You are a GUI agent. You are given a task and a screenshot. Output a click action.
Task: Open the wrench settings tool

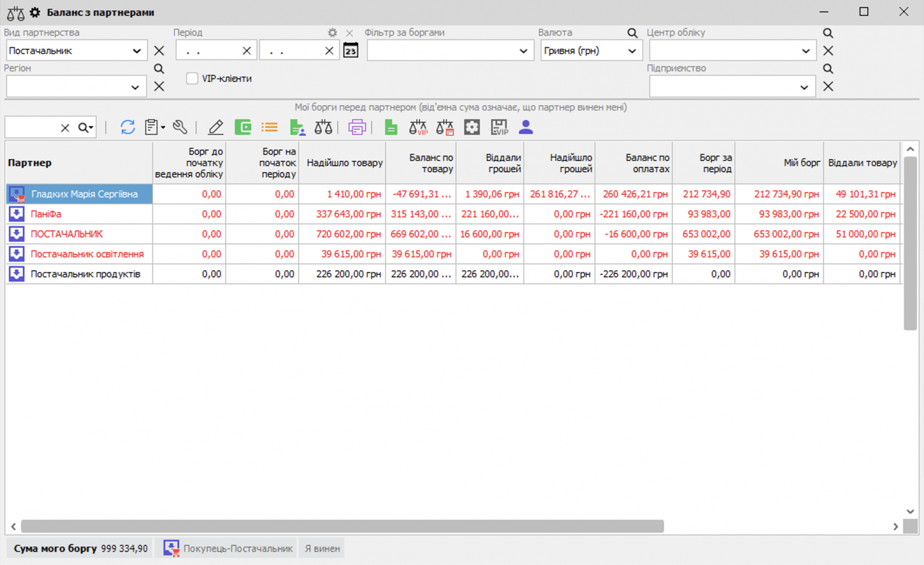pos(180,127)
